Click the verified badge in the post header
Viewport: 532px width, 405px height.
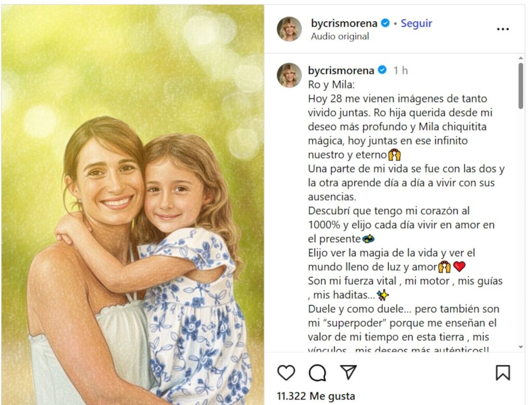click(385, 23)
